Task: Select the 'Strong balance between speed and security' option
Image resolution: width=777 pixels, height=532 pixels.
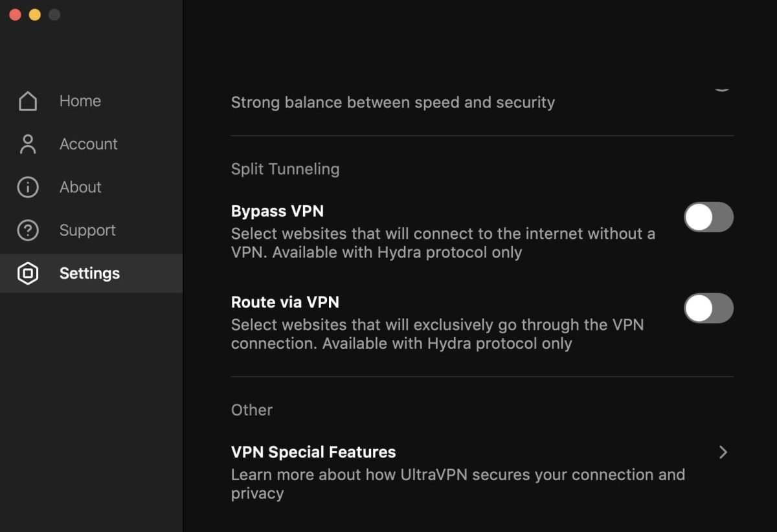Action: [x=393, y=102]
